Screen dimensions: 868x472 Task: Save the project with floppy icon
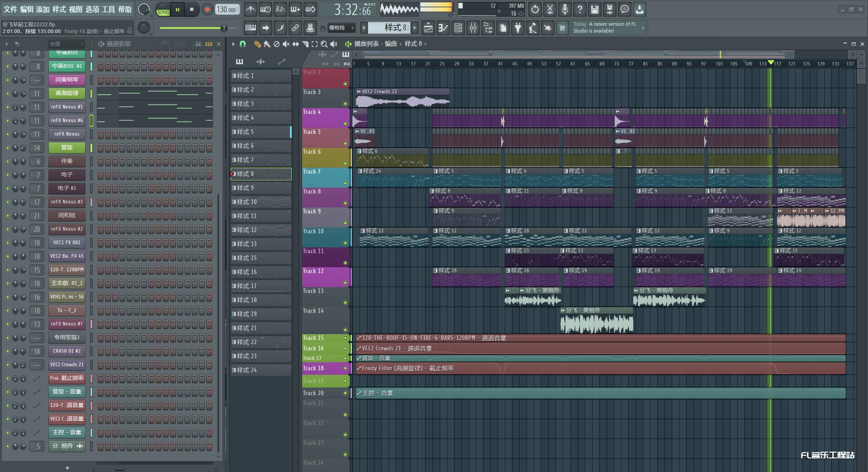pyautogui.click(x=595, y=9)
